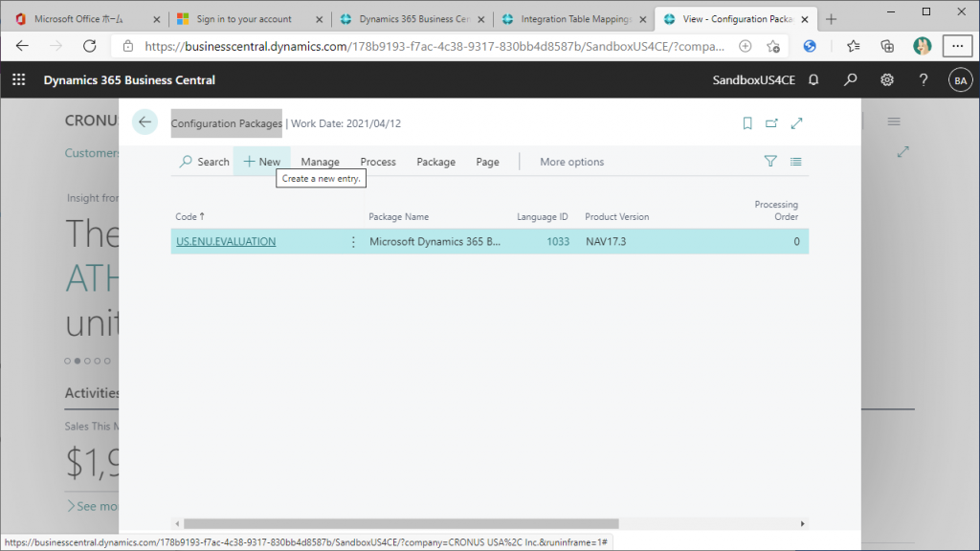This screenshot has height=551, width=980.
Task: Open the notifications bell icon
Action: [x=813, y=80]
